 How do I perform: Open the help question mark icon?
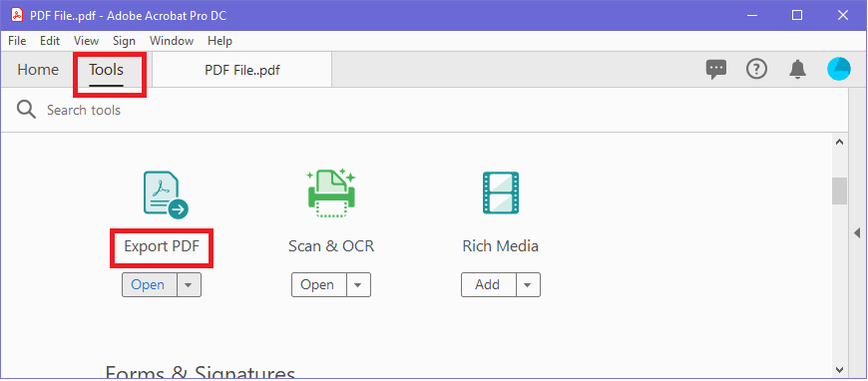pos(756,69)
